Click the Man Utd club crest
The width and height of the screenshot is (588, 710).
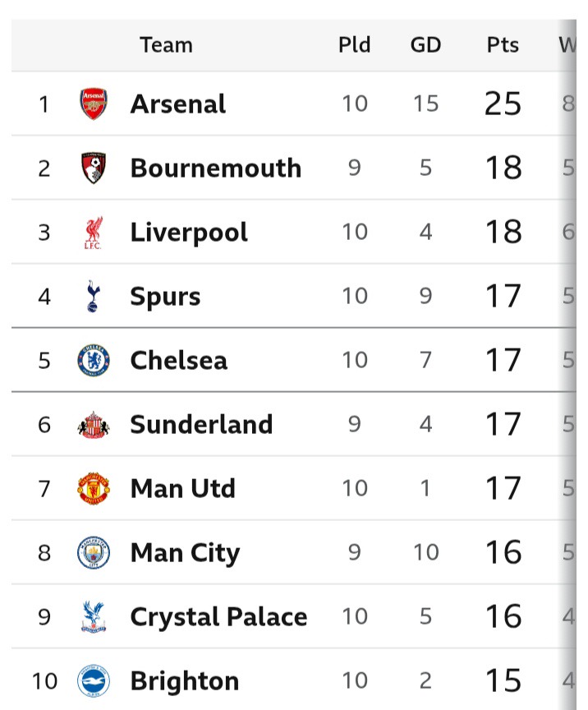(x=94, y=489)
